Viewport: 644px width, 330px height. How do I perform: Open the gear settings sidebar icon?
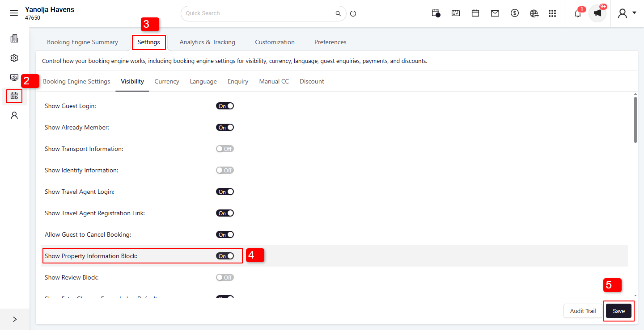pos(14,58)
